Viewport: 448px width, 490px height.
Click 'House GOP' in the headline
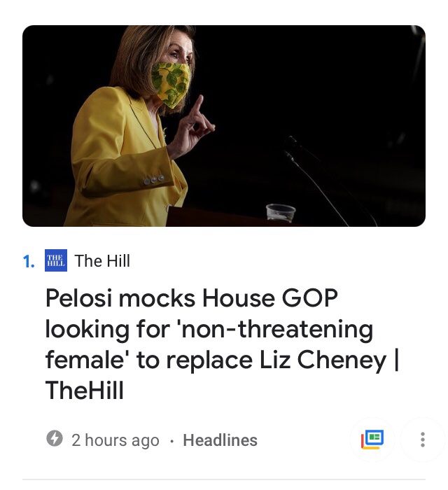pos(269,298)
